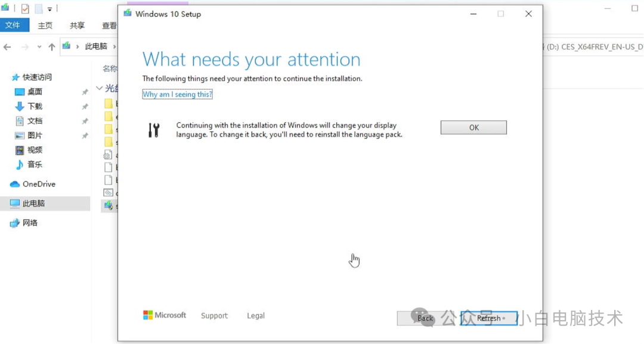
Task: Click the pin icon next to 桌面
Action: (x=85, y=92)
